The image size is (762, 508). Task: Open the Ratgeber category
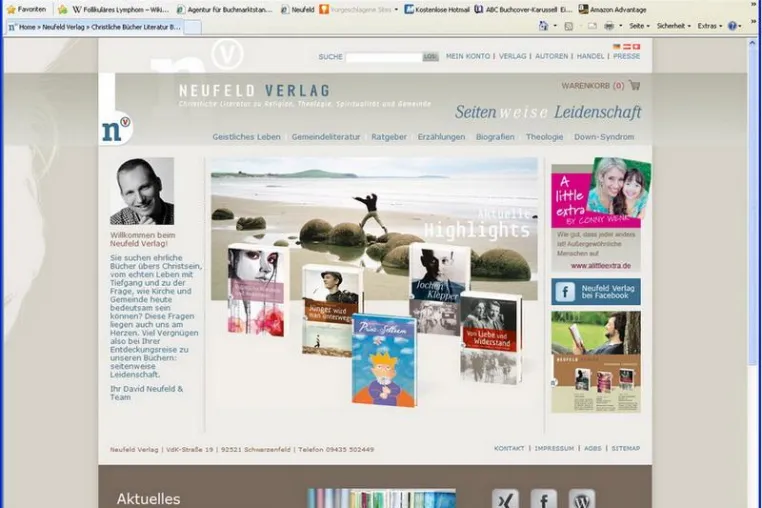click(389, 137)
